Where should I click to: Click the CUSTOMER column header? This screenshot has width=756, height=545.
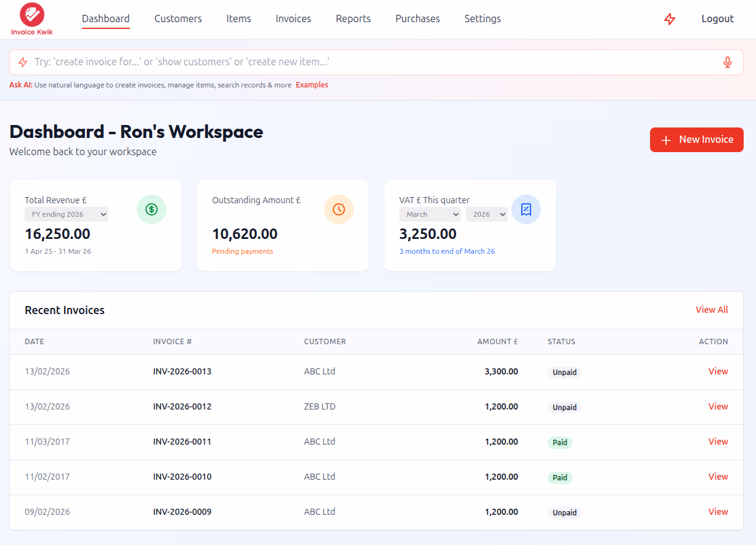(x=325, y=342)
